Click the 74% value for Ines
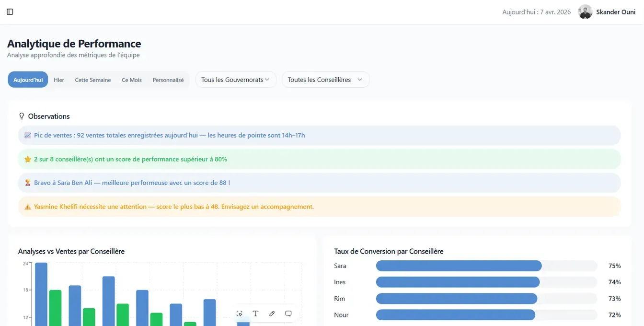The height and width of the screenshot is (326, 644). (x=614, y=282)
